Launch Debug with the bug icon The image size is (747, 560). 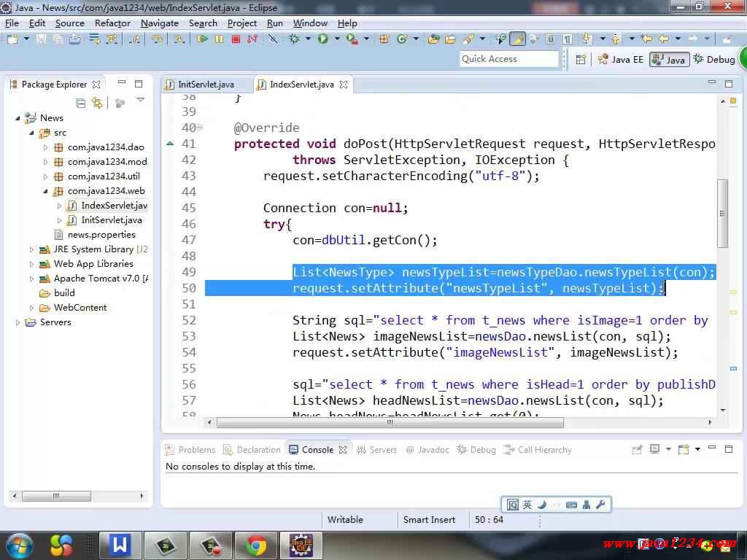tap(294, 39)
